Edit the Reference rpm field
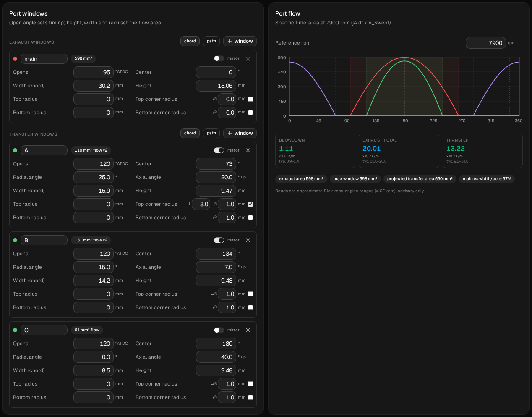 click(486, 43)
